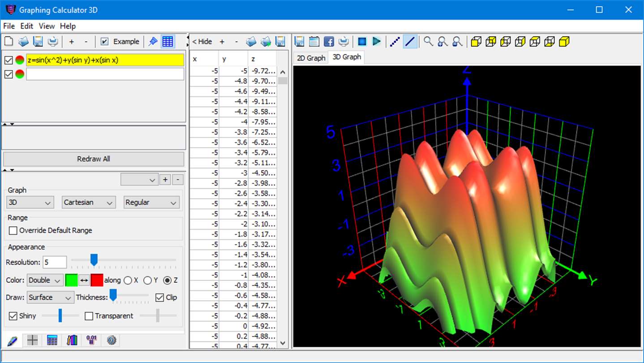Select the Y color-along radio button
Screen dimensions: 644x363
click(x=147, y=281)
